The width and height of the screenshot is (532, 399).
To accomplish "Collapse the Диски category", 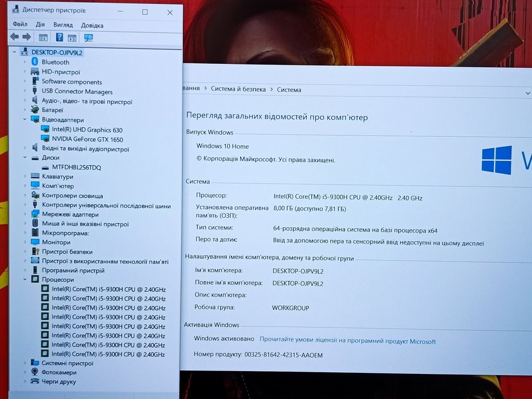I will [x=25, y=157].
